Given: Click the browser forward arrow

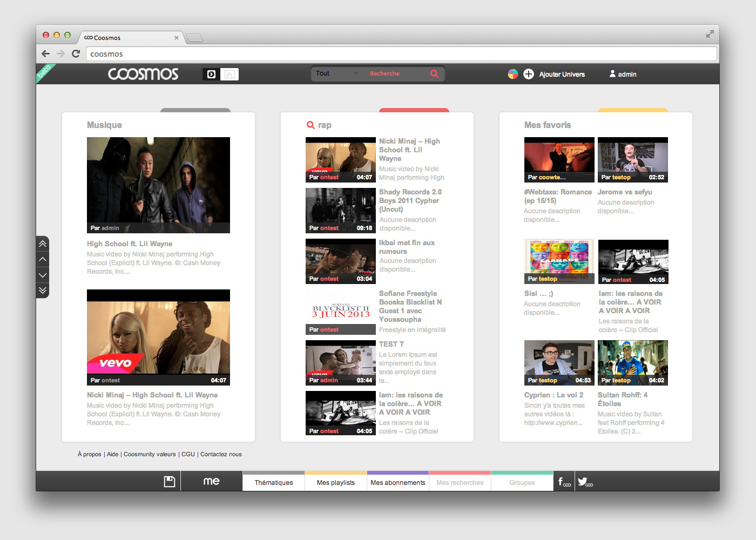Looking at the screenshot, I should tap(60, 53).
